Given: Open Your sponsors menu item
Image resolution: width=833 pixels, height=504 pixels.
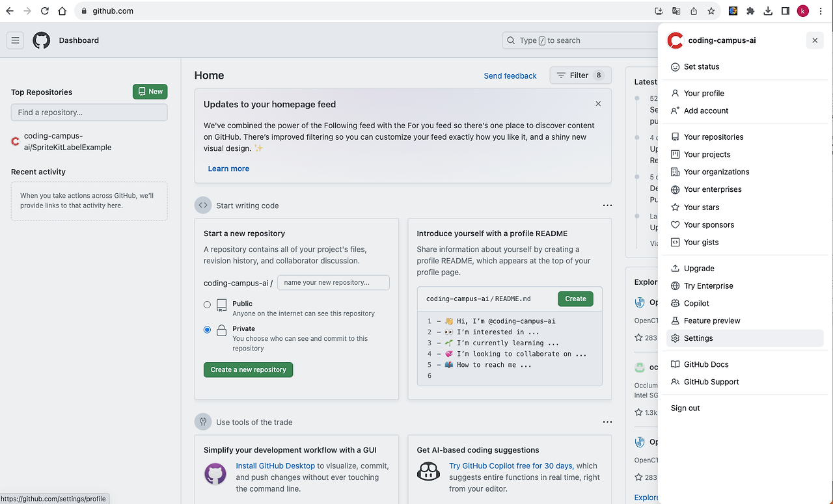Looking at the screenshot, I should 745,225.
